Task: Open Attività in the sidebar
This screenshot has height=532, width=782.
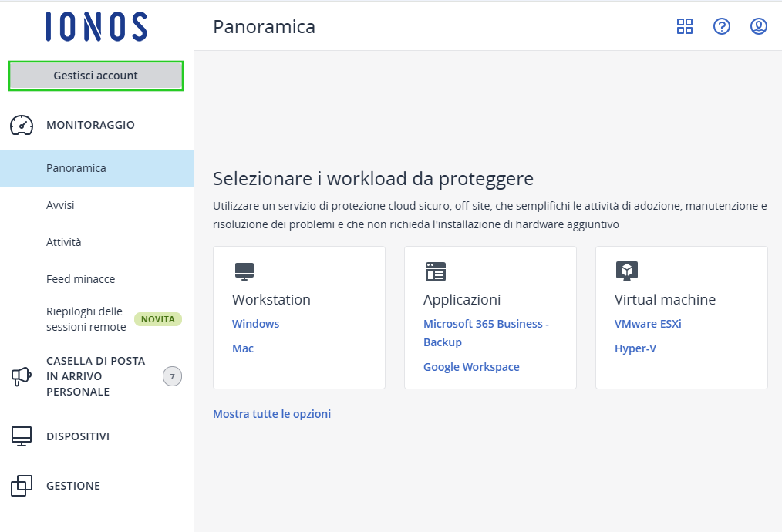Action: pos(64,242)
